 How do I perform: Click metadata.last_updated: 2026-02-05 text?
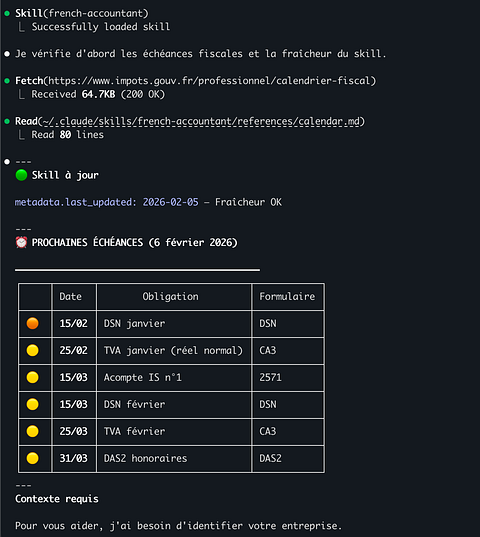point(106,202)
